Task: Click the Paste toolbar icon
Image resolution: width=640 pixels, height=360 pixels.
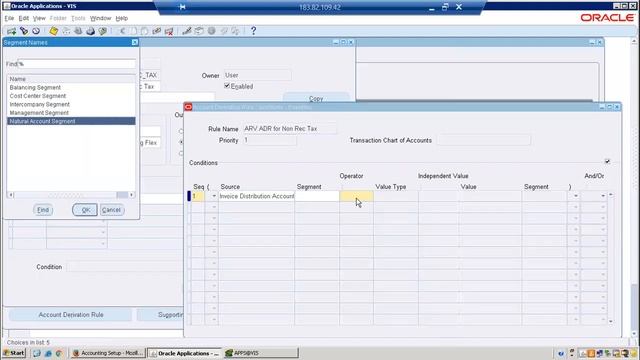Action: click(x=145, y=31)
